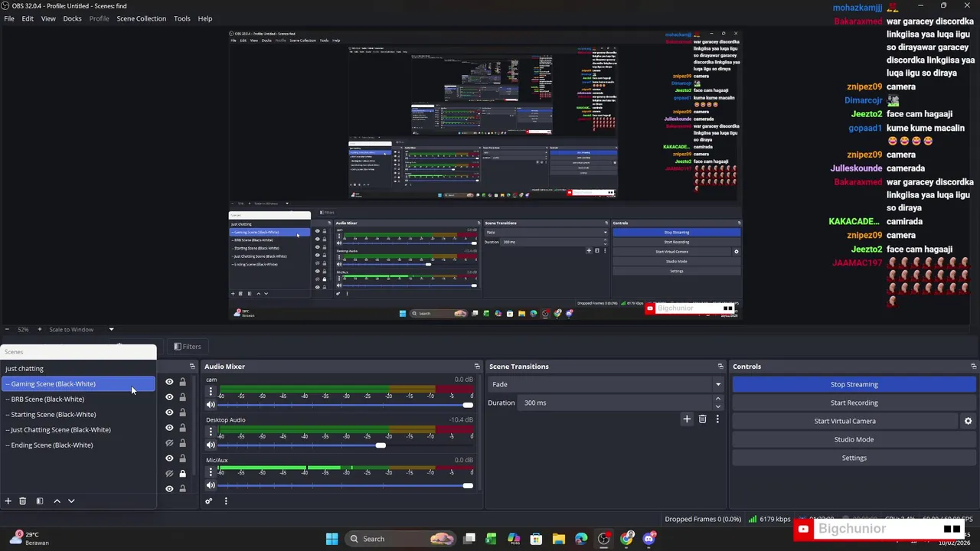Screen dimensions: 980x551
Task: Move selected scene down with arrow icon
Action: [71, 501]
